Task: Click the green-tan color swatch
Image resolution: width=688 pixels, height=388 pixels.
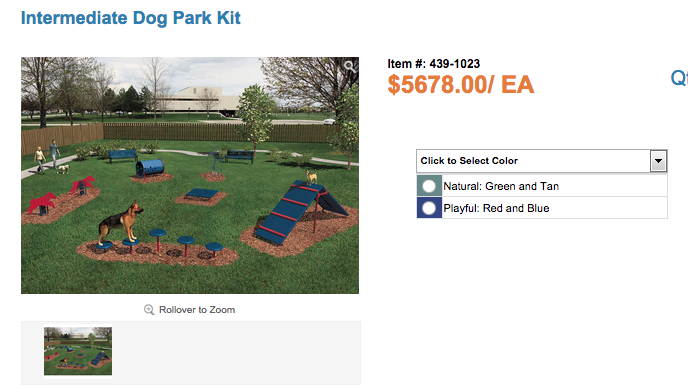Action: point(429,186)
